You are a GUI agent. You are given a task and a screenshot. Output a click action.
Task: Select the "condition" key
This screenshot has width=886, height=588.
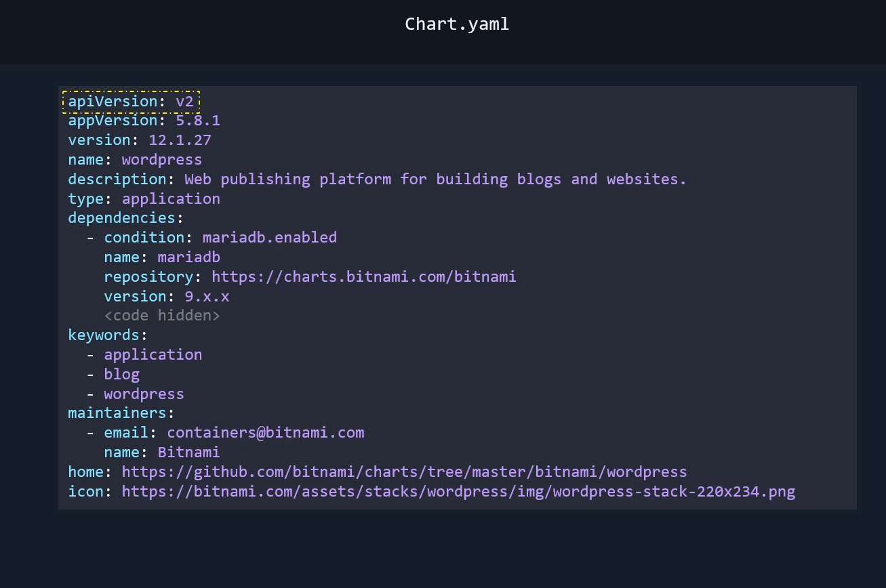pos(144,238)
